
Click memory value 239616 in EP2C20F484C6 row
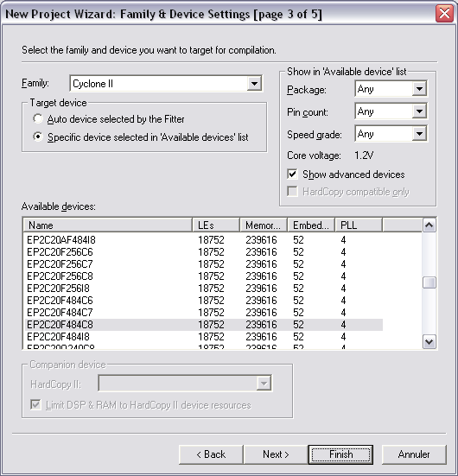261,301
